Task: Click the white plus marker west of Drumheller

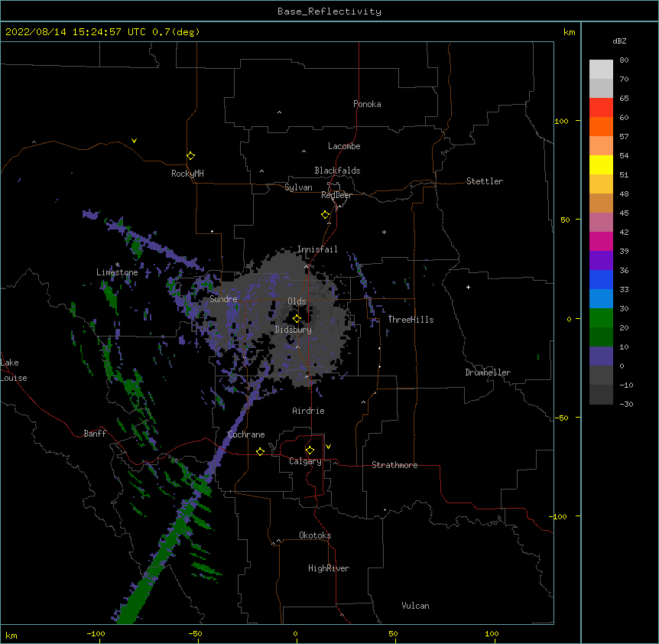Action: click(x=468, y=287)
